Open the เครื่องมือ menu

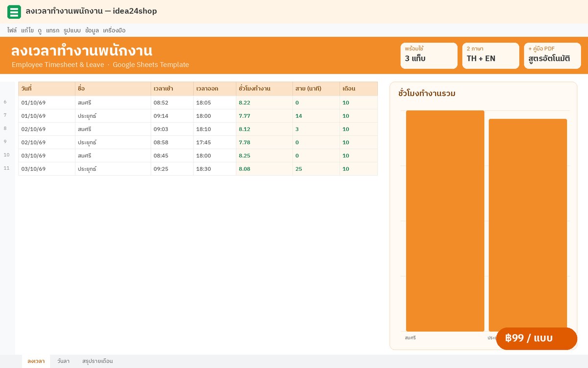114,30
